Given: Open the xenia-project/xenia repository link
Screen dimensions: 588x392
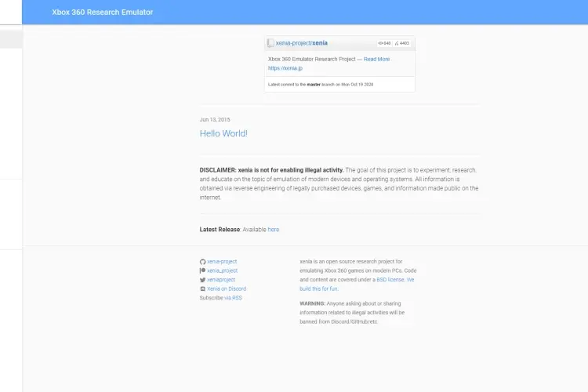Looking at the screenshot, I should [x=302, y=43].
